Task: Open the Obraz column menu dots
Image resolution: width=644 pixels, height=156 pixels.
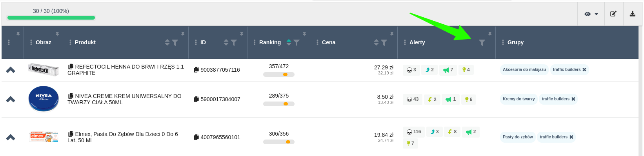Action: coord(31,42)
